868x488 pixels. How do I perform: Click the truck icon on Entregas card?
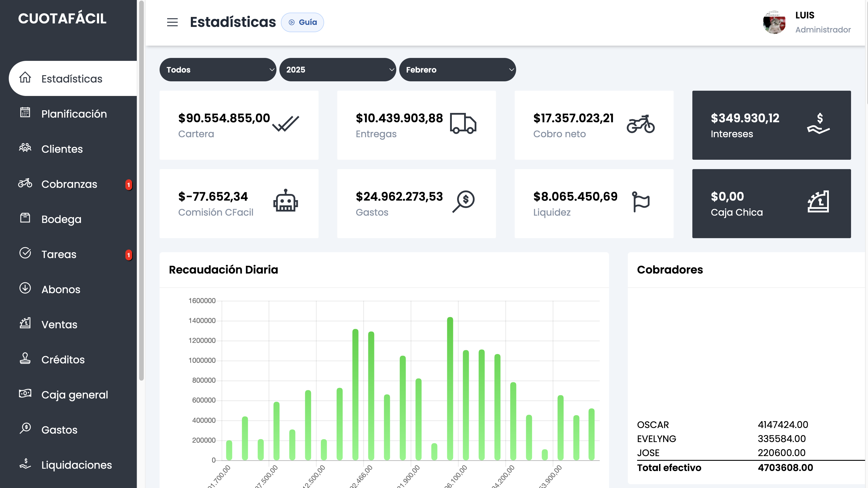[463, 123]
